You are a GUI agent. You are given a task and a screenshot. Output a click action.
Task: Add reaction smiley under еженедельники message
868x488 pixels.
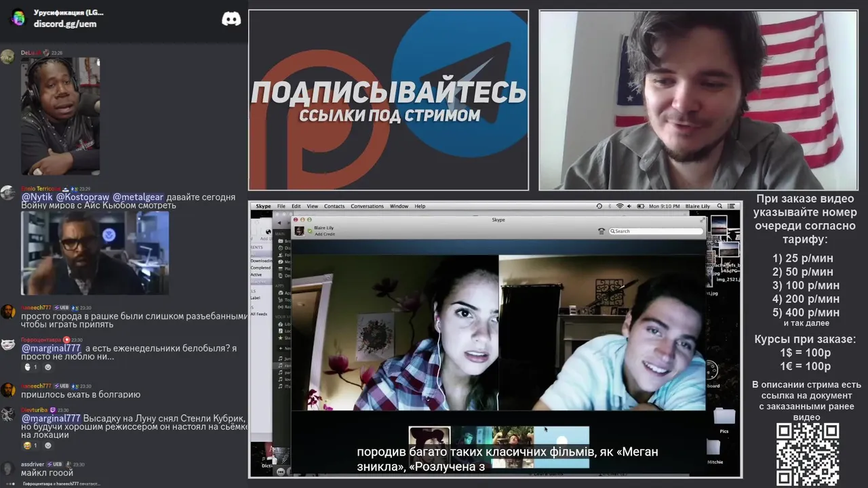pyautogui.click(x=47, y=367)
